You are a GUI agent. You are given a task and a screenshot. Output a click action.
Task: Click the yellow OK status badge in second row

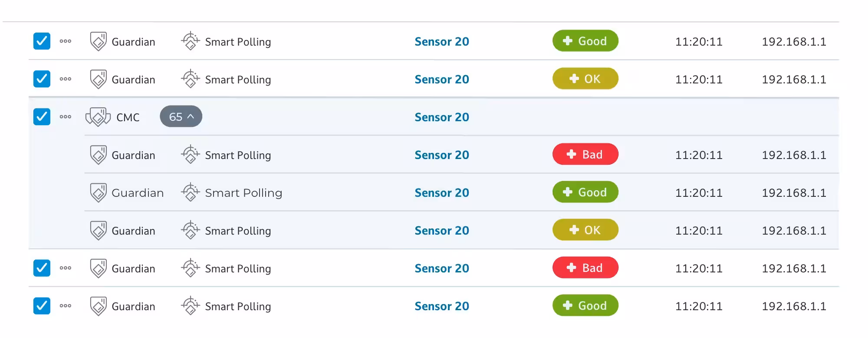pos(585,79)
